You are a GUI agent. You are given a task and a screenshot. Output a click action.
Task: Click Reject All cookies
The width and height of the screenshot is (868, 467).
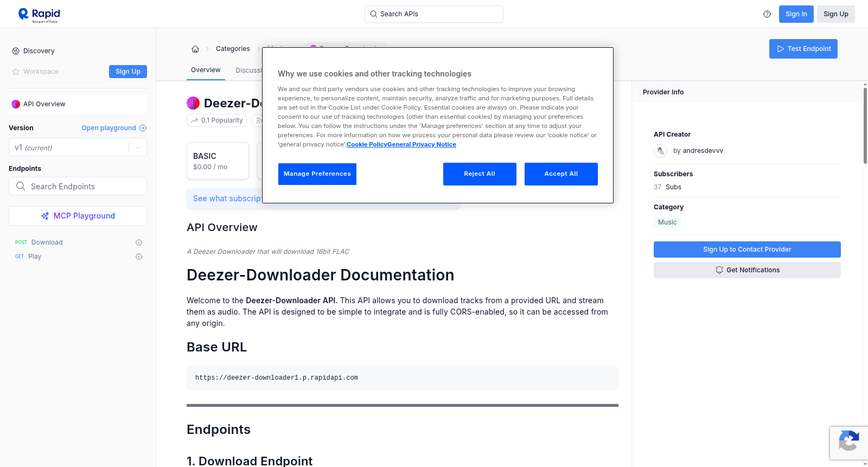(480, 174)
